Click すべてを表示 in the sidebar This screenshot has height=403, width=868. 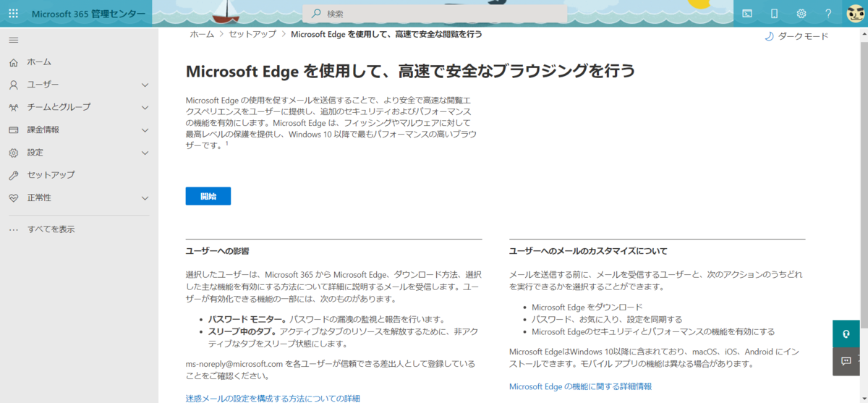coord(51,229)
